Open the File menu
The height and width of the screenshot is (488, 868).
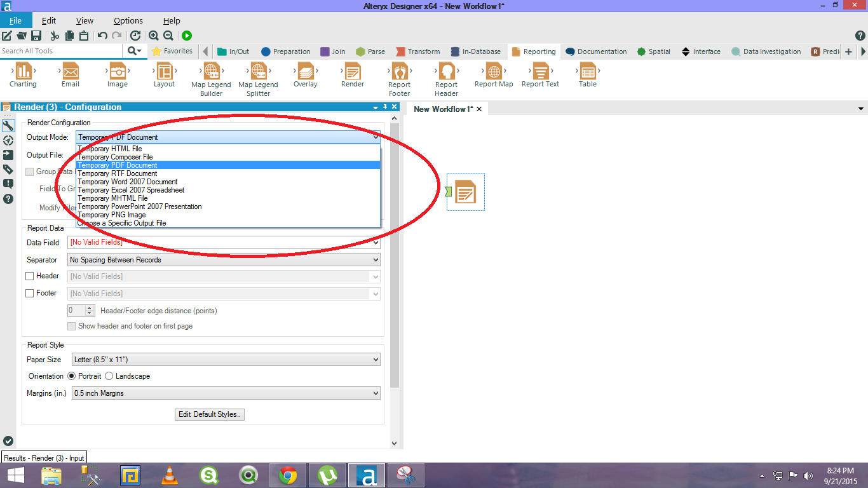(x=15, y=20)
